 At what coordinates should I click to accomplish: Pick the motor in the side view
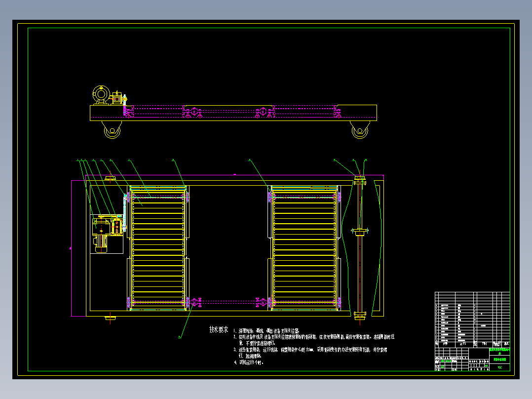(101, 94)
